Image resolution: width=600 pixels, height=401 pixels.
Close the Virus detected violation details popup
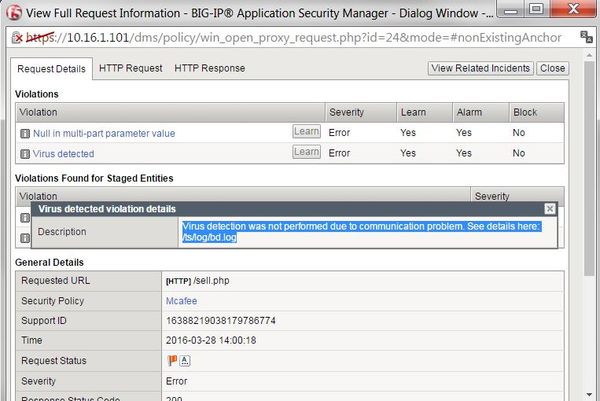tap(550, 208)
